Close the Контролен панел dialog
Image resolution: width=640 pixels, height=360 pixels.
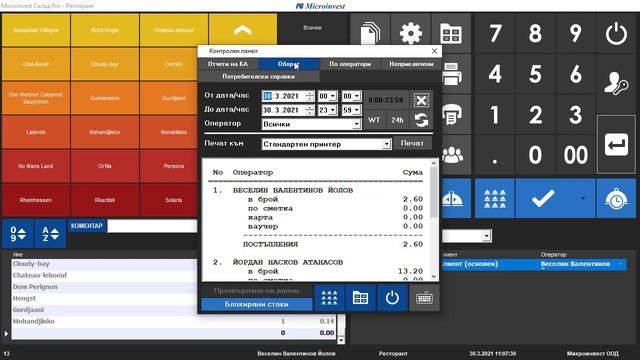pyautogui.click(x=434, y=51)
